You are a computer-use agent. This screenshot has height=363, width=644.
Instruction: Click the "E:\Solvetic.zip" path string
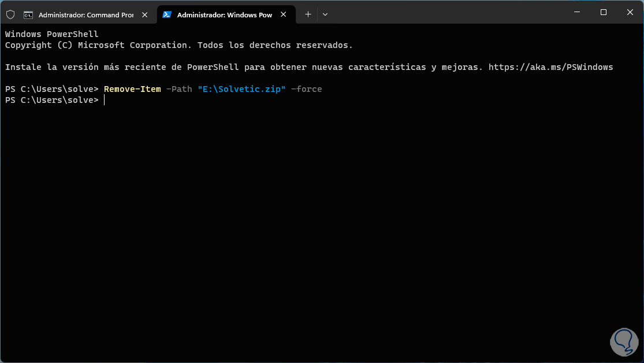point(241,89)
